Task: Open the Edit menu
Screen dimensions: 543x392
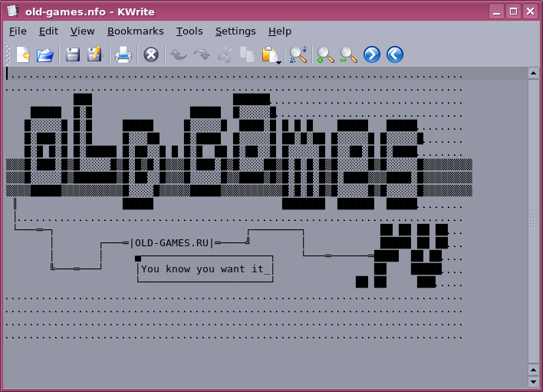Action: 48,31
